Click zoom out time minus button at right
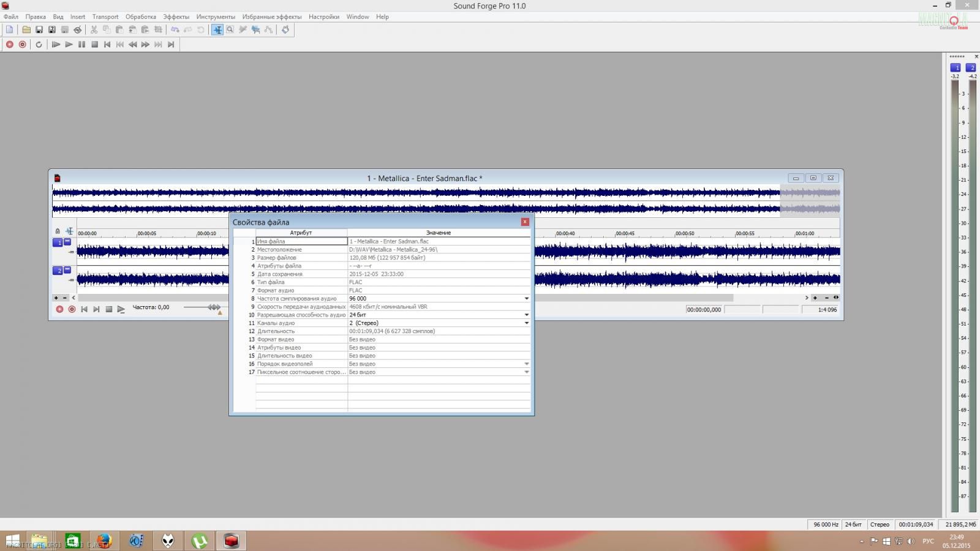Screen dimensions: 980x551 point(827,298)
